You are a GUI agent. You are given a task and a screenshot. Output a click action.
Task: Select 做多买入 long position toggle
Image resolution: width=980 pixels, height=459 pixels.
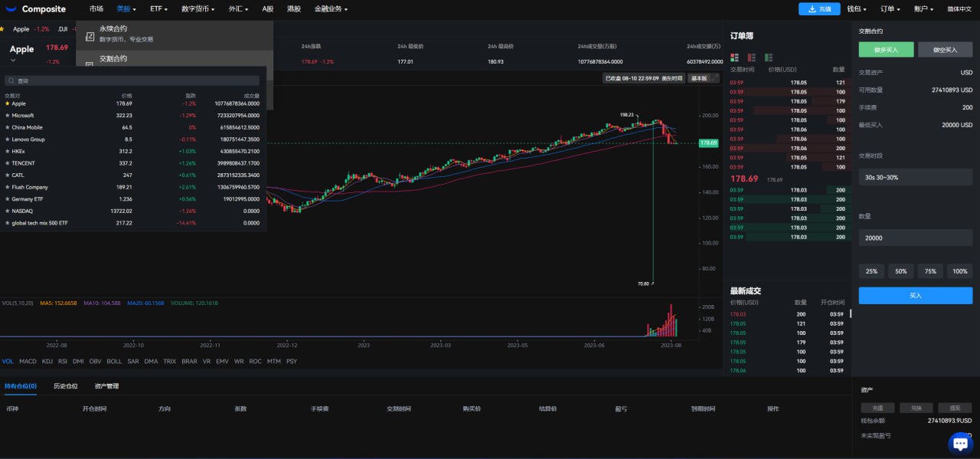coord(886,50)
